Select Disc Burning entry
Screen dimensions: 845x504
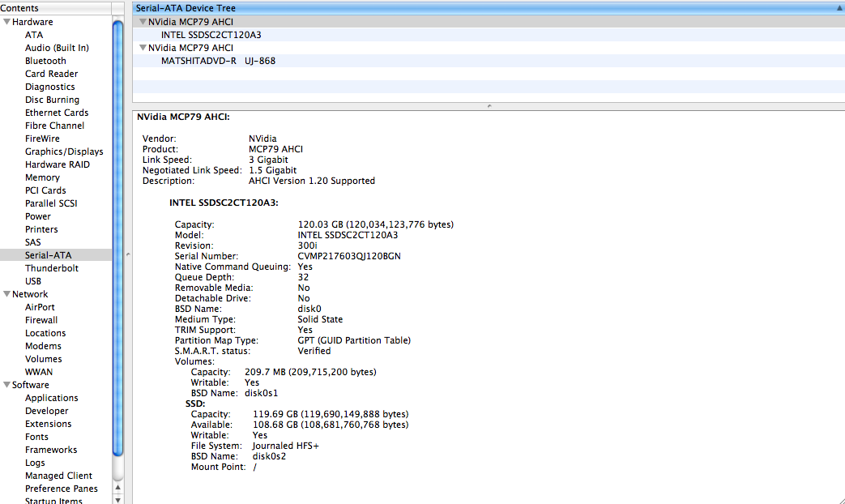pos(53,100)
